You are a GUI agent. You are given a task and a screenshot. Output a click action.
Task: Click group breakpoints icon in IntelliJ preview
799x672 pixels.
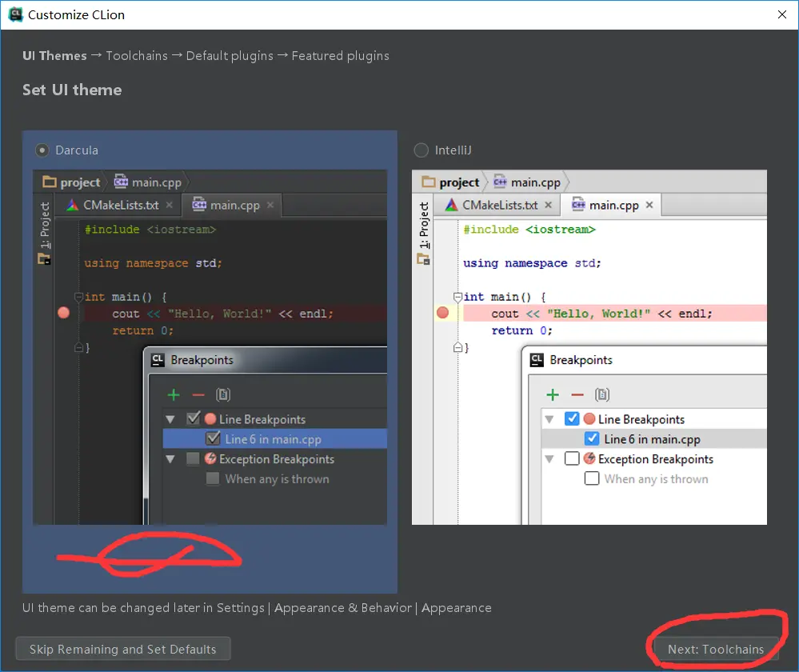[x=602, y=394]
